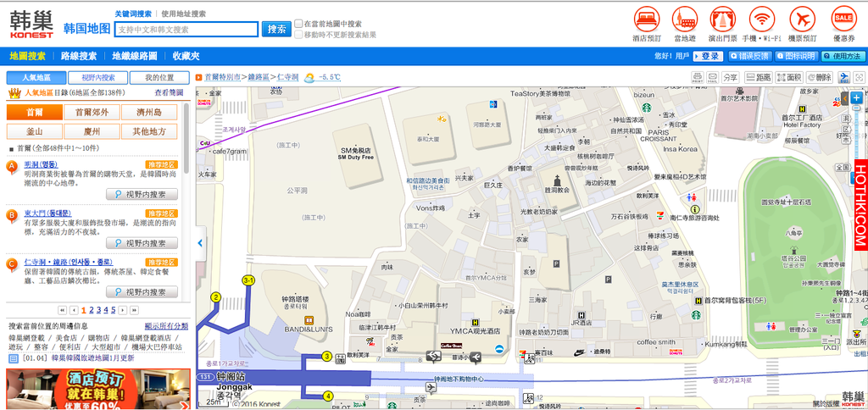Click the BANDI&LUNI'S bookstore icon on map
This screenshot has width=868, height=410.
pyautogui.click(x=309, y=320)
